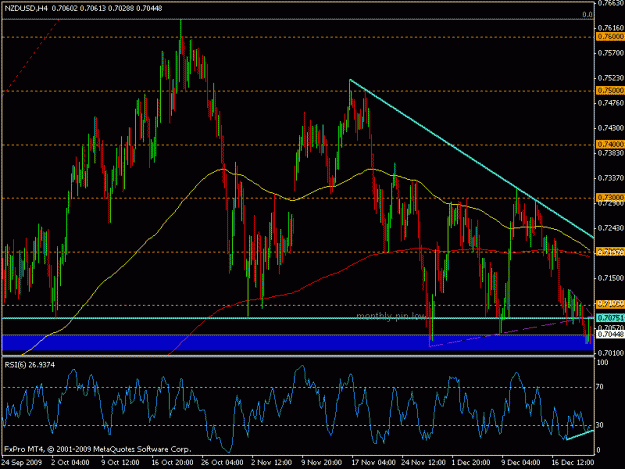
Task: Click the 0.75230 price axis value
Action: pos(610,78)
